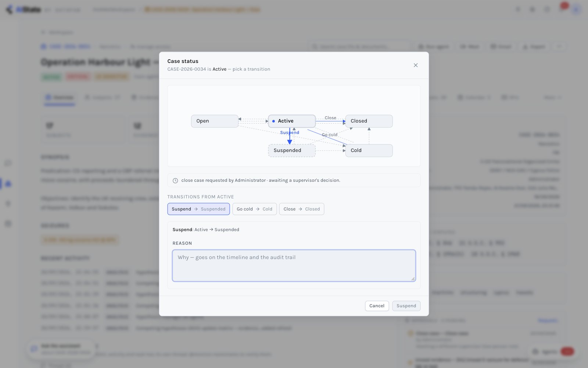Click the clock icon in pending-request notice
Image resolution: width=588 pixels, height=368 pixels.
point(175,181)
